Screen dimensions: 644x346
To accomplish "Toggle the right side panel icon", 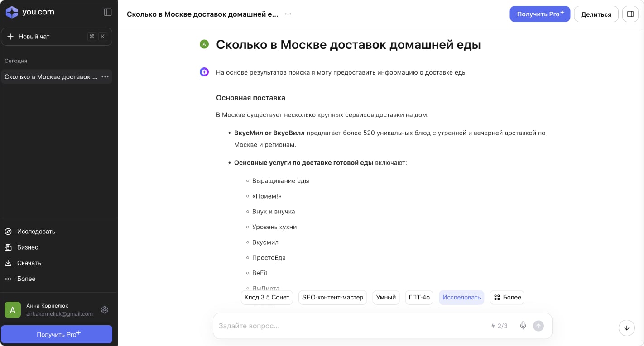I will (630, 14).
